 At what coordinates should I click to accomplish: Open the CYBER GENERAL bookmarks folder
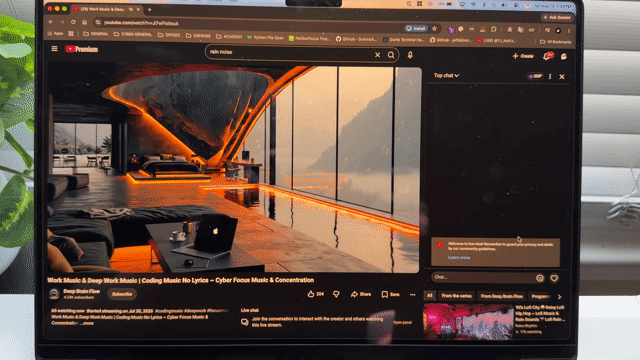pyautogui.click(x=133, y=34)
